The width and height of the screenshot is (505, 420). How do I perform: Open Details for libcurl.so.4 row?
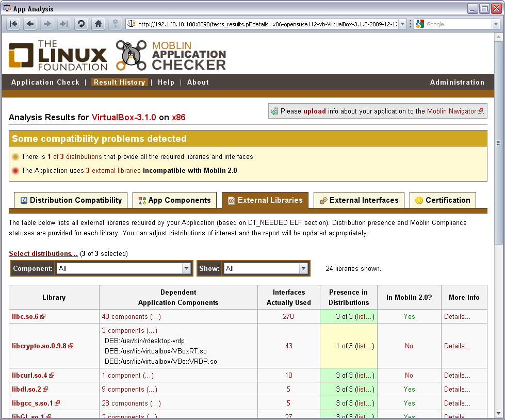pos(457,375)
